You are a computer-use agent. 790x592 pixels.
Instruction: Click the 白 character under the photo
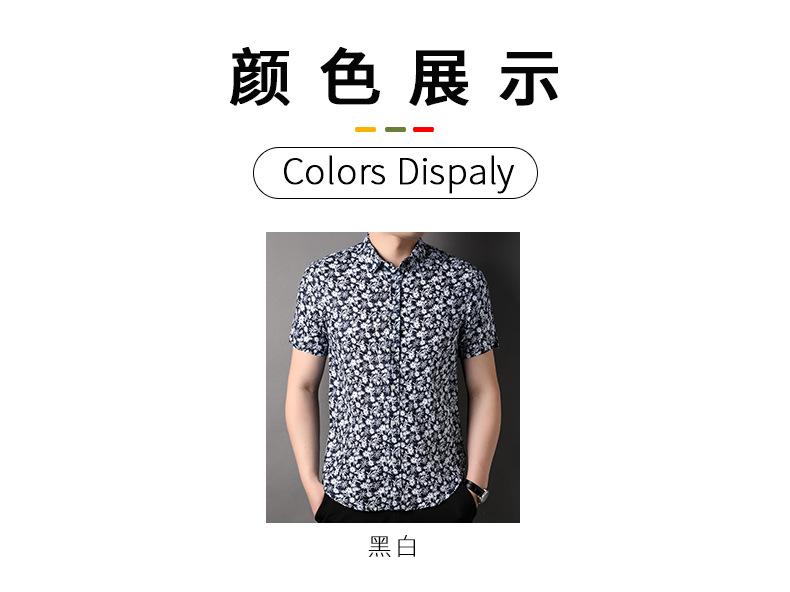click(x=407, y=547)
